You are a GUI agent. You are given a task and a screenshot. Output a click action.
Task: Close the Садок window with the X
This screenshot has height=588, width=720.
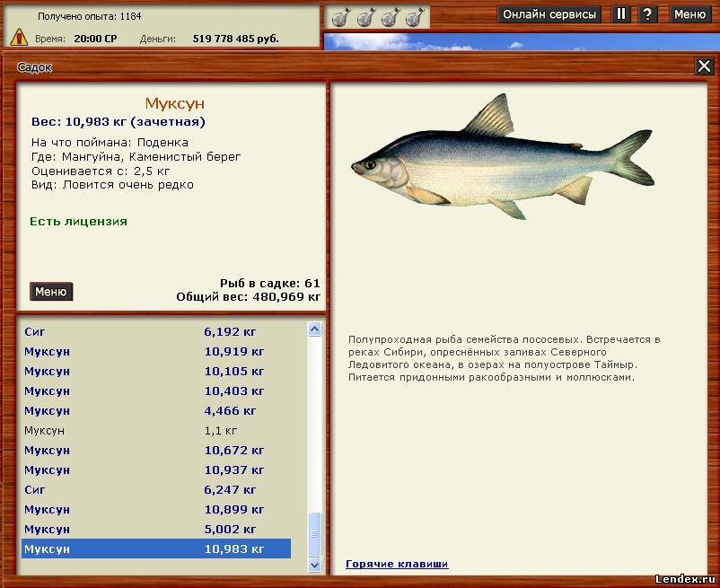click(704, 66)
